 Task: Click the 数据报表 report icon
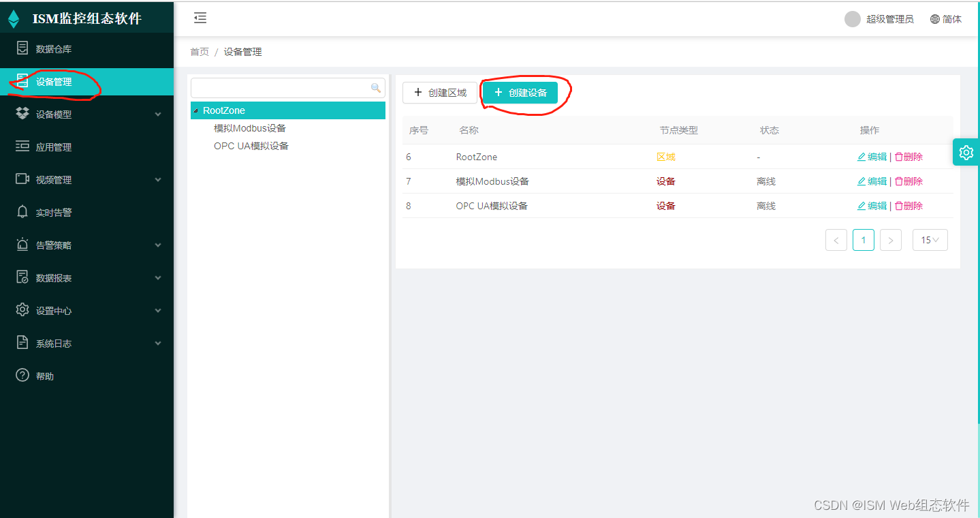click(x=22, y=277)
